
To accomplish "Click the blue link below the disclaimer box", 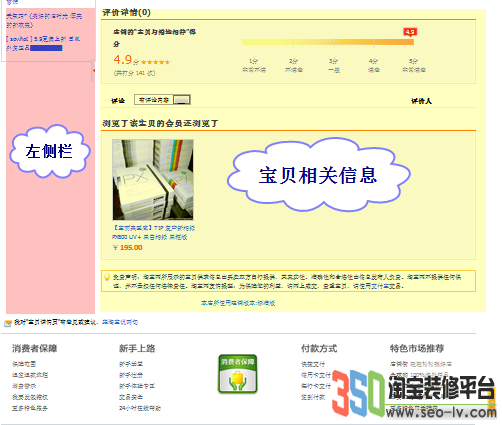I will [x=238, y=303].
